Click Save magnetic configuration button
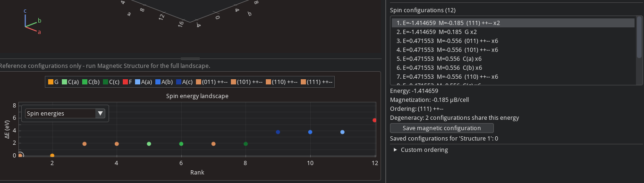This screenshot has height=183, width=644. (441, 128)
